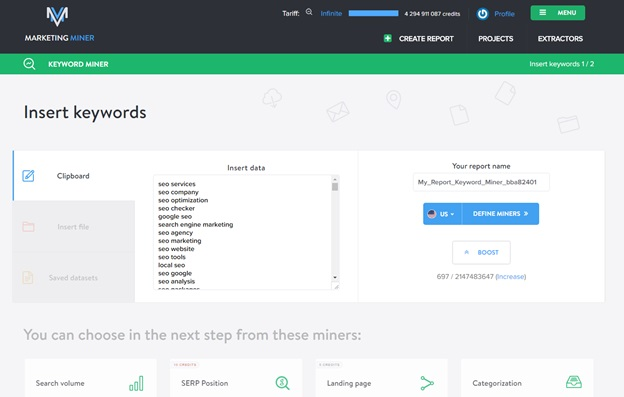Click the Infinite tariff link
The image size is (624, 397).
click(331, 14)
